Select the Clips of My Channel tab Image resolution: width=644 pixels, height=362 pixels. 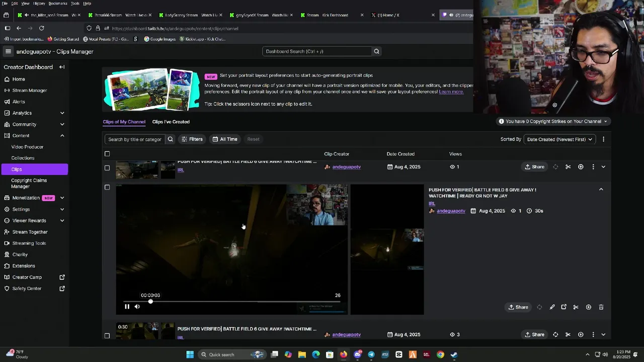pos(124,122)
